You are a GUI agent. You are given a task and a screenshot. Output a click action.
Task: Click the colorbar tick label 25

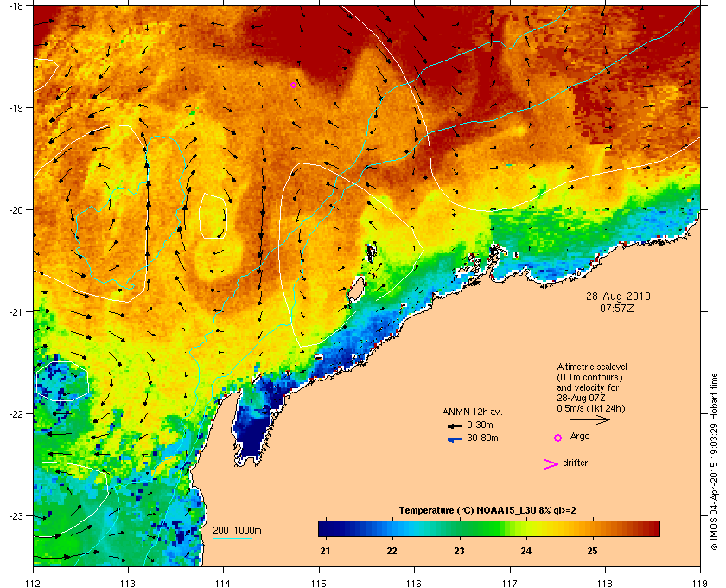tap(593, 551)
